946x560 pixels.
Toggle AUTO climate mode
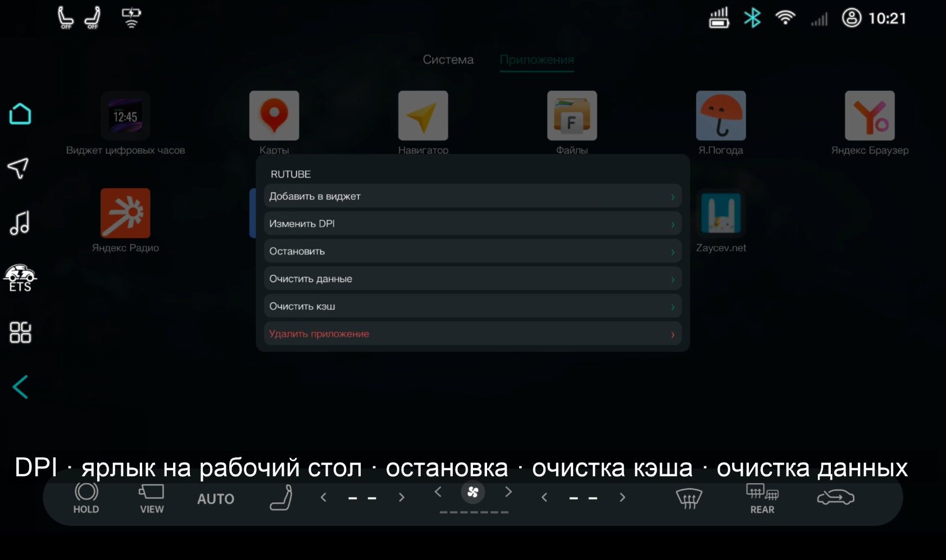(216, 499)
